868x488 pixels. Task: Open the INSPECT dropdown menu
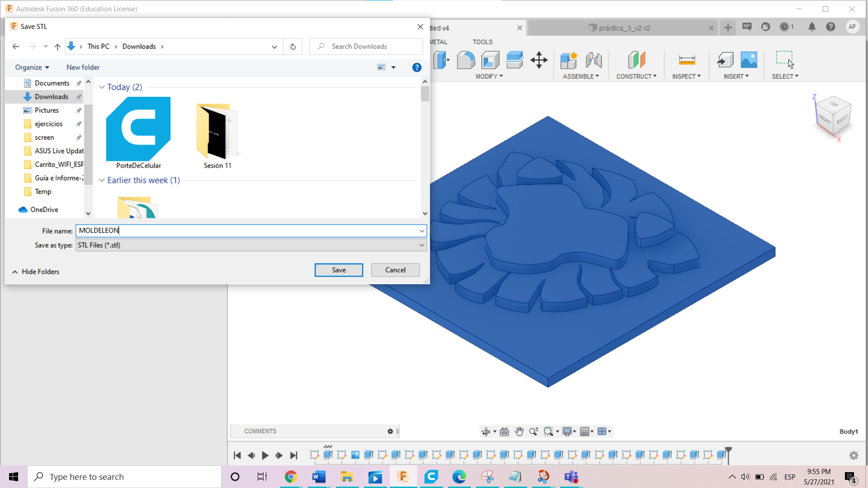coord(686,76)
